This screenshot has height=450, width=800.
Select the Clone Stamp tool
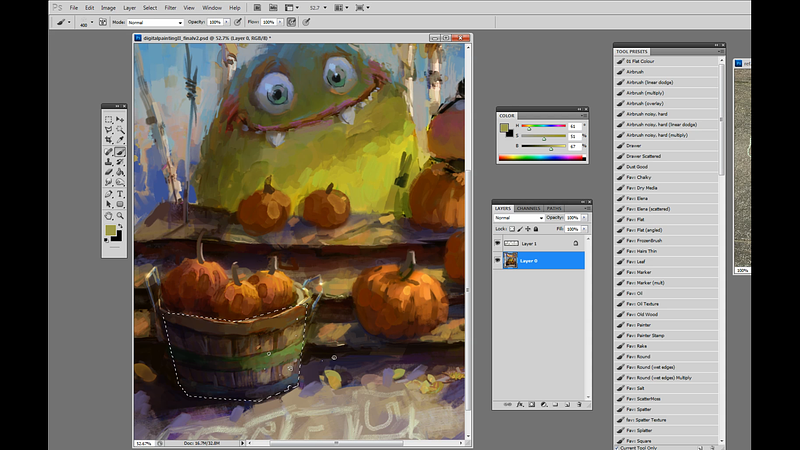pyautogui.click(x=109, y=162)
